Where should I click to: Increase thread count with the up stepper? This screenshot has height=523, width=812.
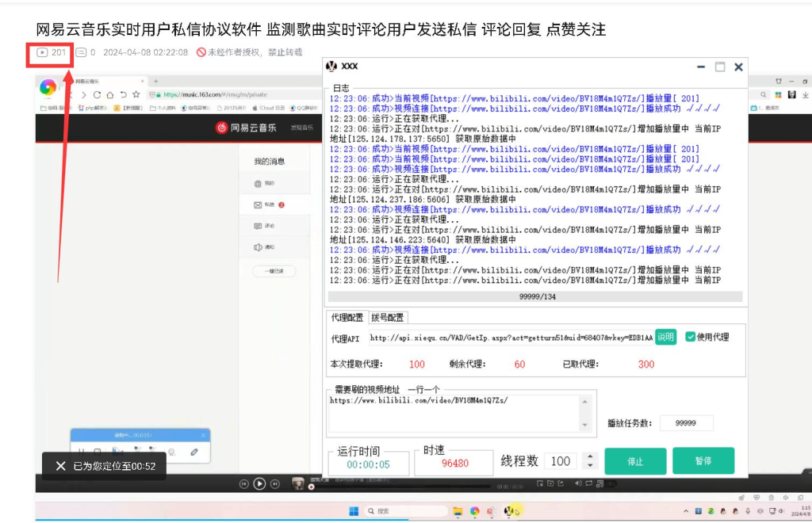(x=590, y=456)
